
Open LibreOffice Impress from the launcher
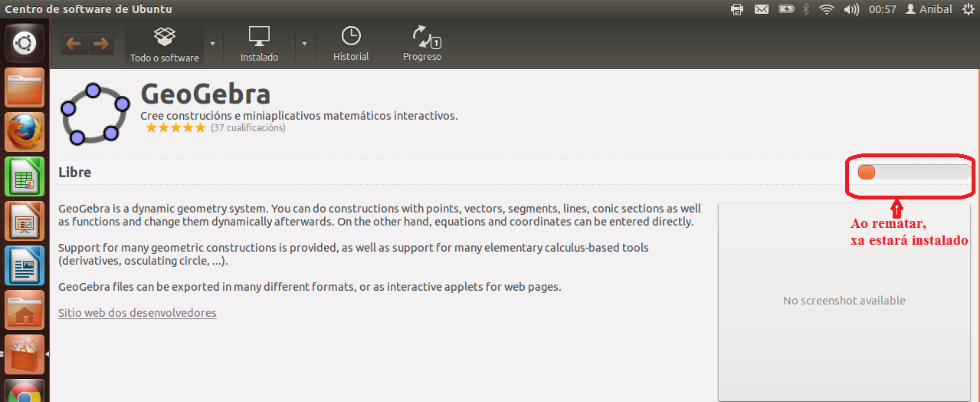click(25, 221)
